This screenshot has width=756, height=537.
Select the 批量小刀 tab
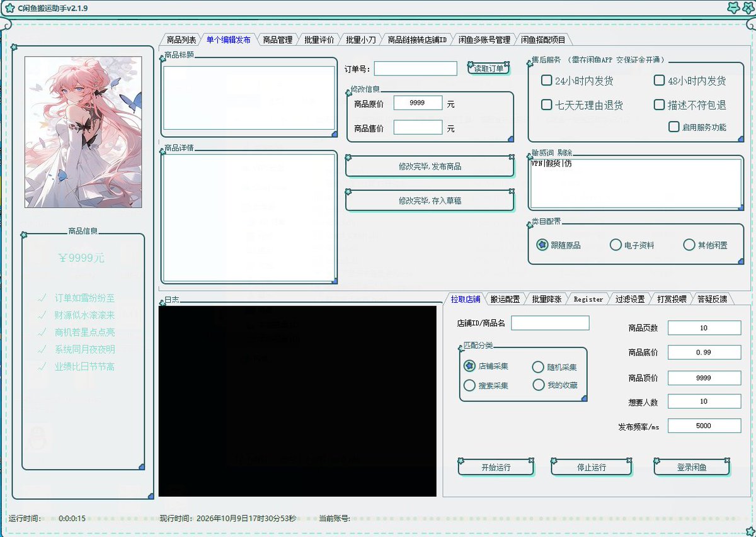360,40
